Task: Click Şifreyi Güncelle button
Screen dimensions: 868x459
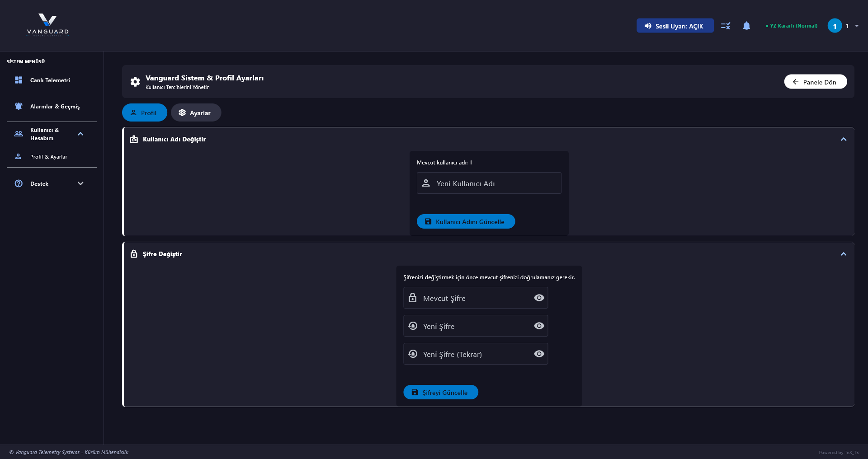Action: point(441,392)
